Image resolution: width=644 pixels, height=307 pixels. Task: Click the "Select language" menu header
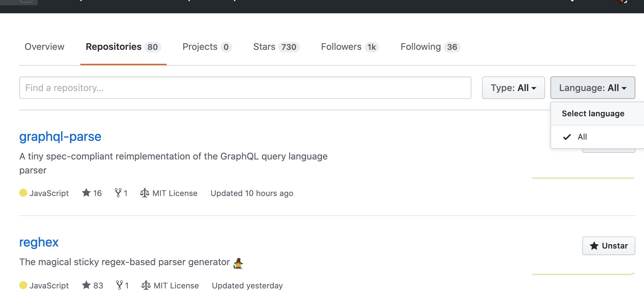[593, 114]
